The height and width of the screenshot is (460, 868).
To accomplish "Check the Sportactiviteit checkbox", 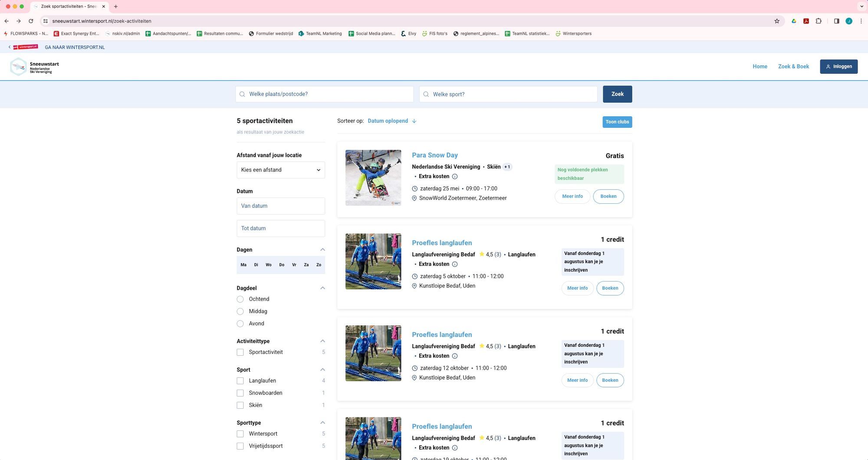I will (240, 352).
